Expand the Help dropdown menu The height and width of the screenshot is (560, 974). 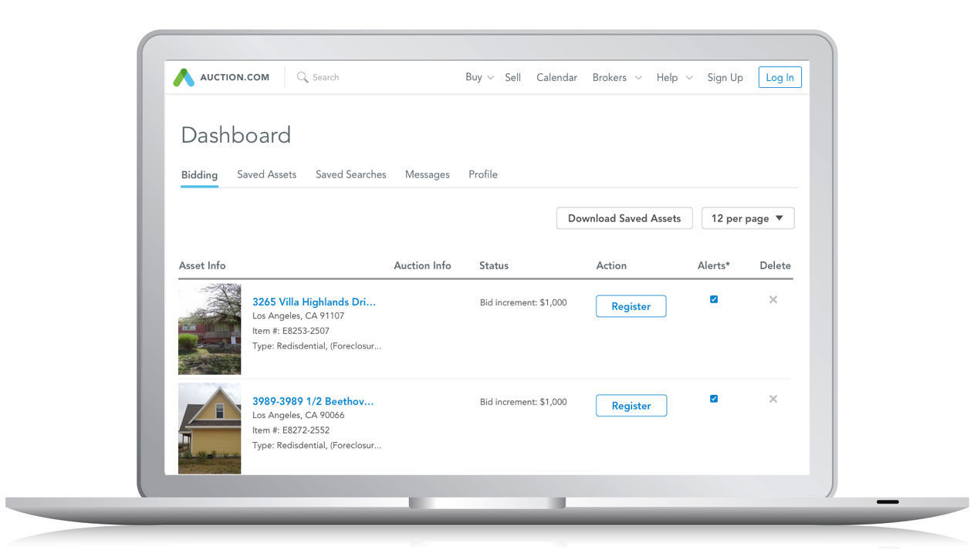click(x=674, y=77)
